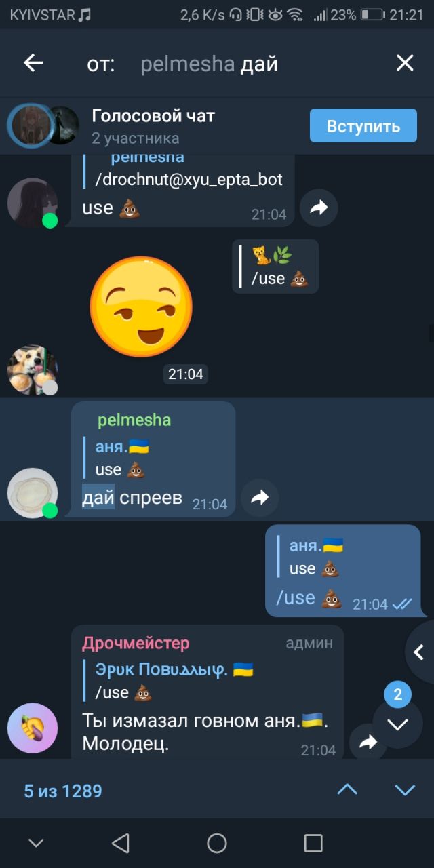Tap the scroll-to-bottom button with badge 2
Image resolution: width=434 pixels, height=868 pixels.
point(397,723)
